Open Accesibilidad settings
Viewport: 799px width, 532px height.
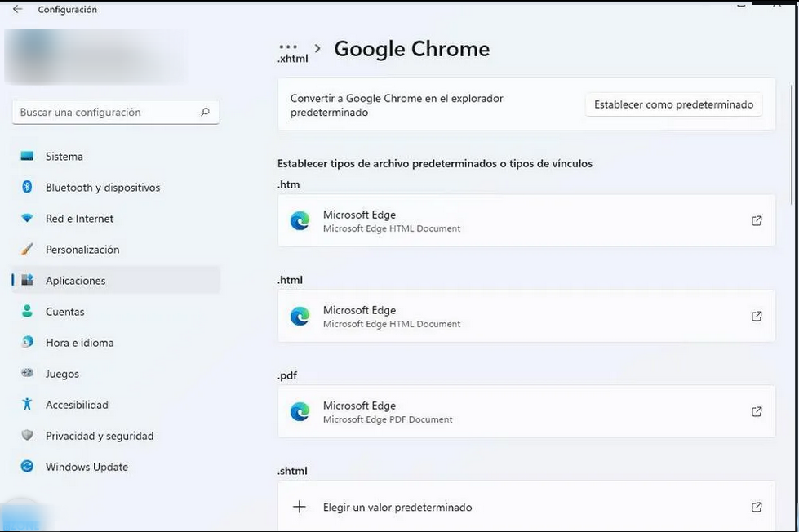[x=77, y=405]
